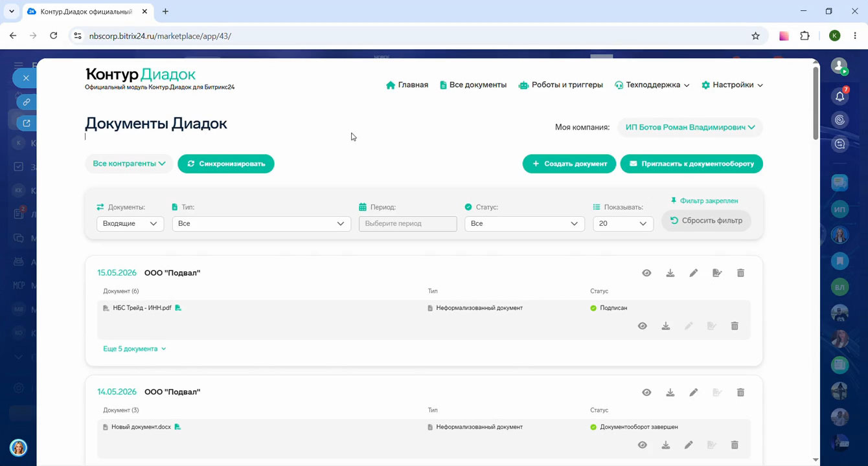Download the 15.05.2026 document package
This screenshot has height=466, width=868.
[670, 273]
